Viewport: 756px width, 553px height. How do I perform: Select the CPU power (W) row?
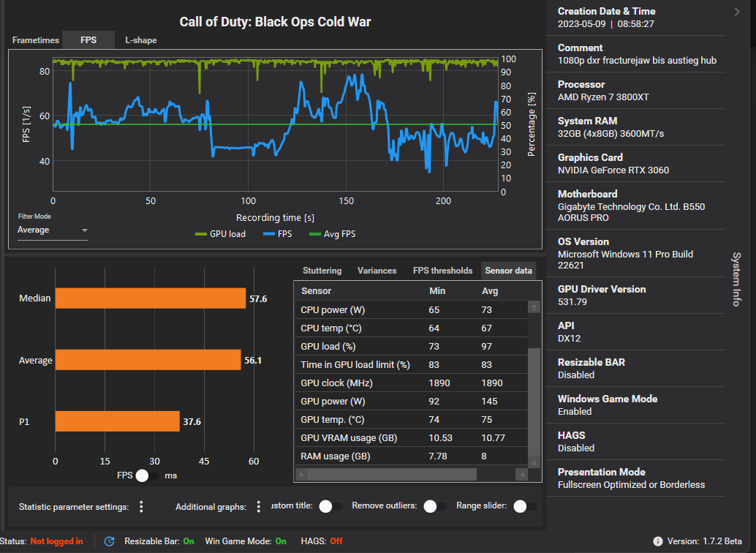(x=411, y=310)
